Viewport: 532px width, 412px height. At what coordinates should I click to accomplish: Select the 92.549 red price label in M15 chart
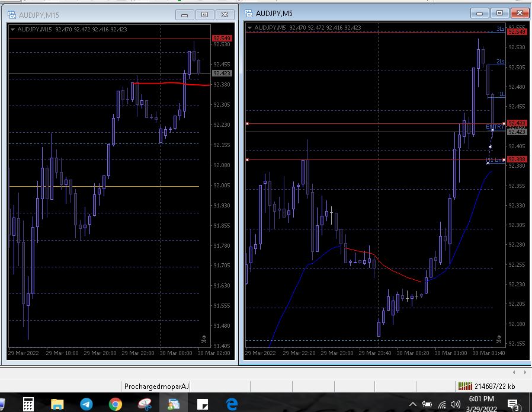pyautogui.click(x=222, y=38)
